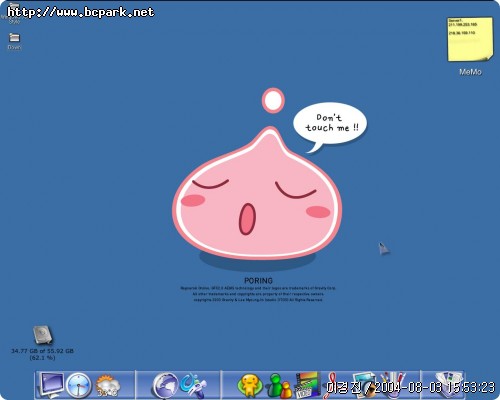500x400 pixels.
Task: Click the blue swirl icon beside the globe
Action: (193, 385)
